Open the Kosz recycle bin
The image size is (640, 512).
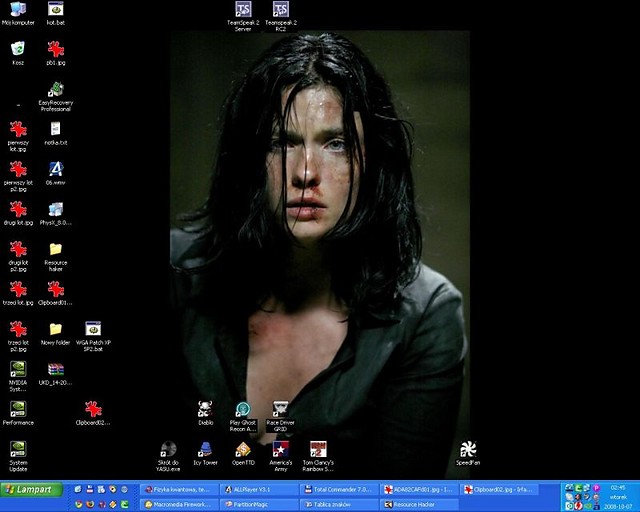18,53
